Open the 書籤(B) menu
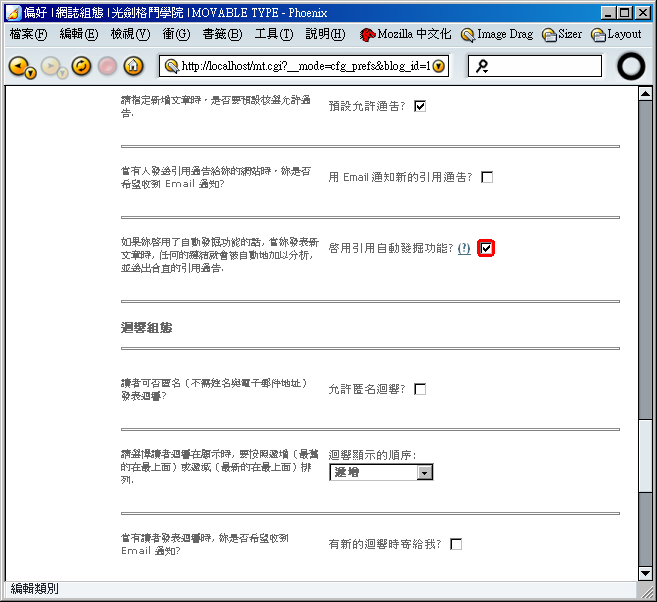The image size is (657, 602). (222, 34)
